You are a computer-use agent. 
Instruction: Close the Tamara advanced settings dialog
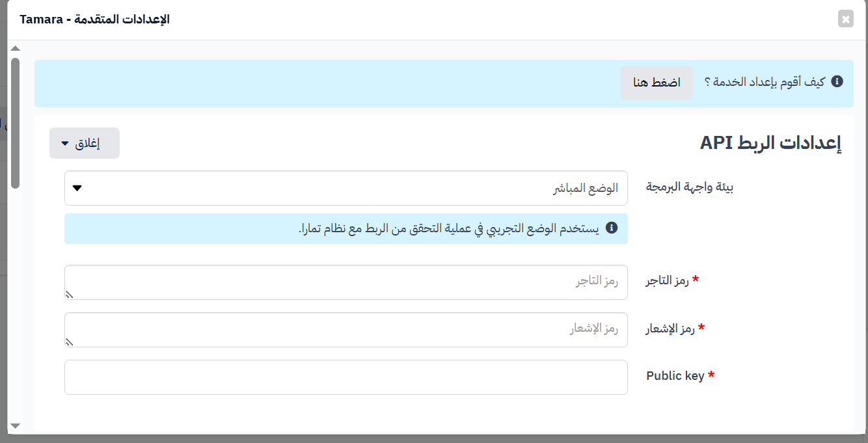[x=846, y=20]
